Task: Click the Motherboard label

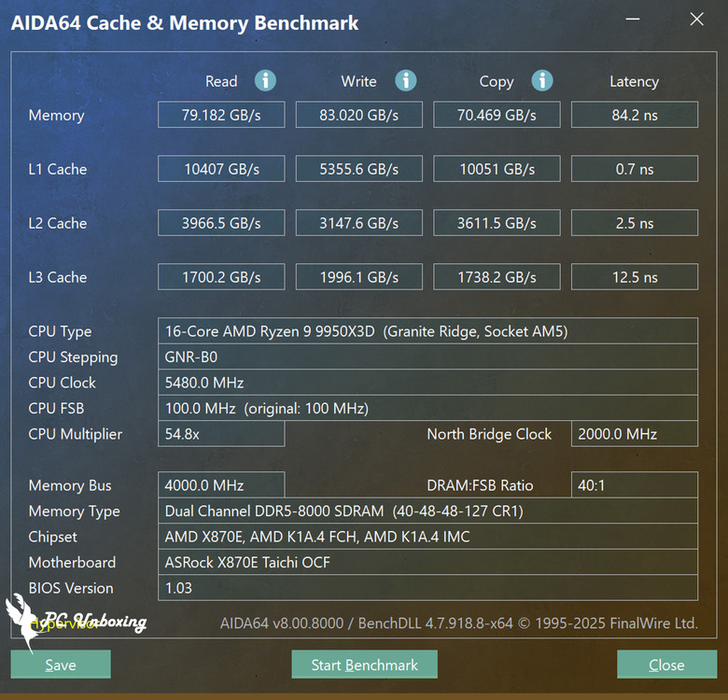Action: (72, 562)
